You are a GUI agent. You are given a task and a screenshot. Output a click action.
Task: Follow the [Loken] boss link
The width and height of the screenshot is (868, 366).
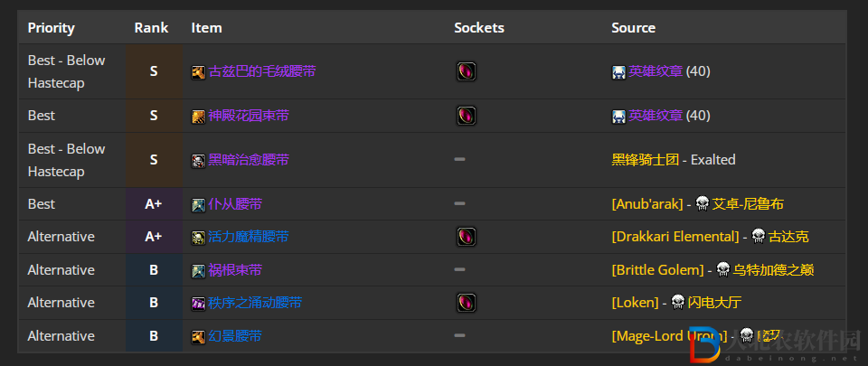pos(635,303)
